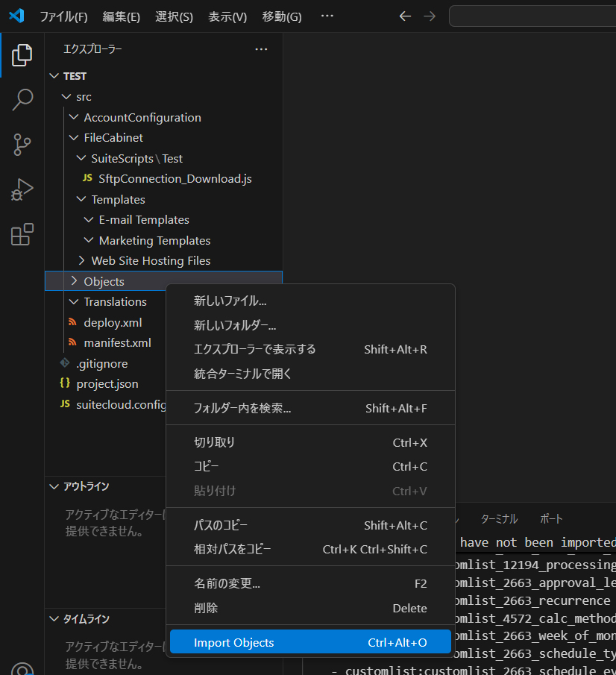Expand the Objects folder chevron
The image size is (616, 675).
point(74,281)
